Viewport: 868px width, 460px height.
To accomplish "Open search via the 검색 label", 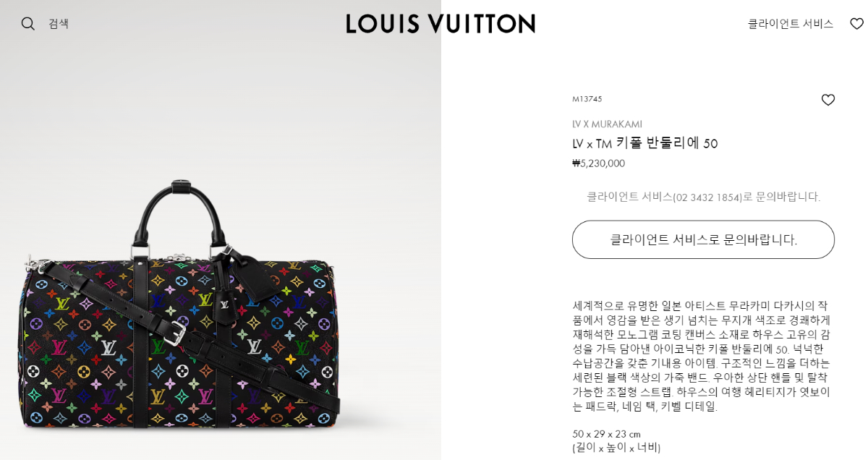I will click(x=59, y=24).
